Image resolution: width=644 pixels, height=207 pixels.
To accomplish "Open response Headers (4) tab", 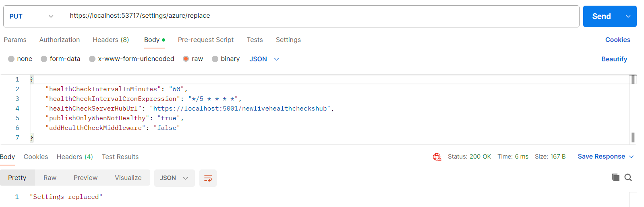I will point(75,157).
